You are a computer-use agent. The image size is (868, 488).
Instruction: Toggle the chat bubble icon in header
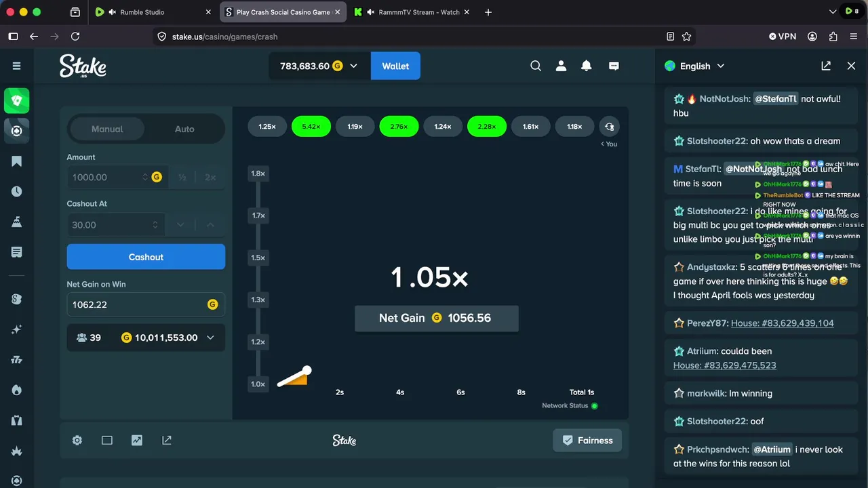(x=614, y=66)
